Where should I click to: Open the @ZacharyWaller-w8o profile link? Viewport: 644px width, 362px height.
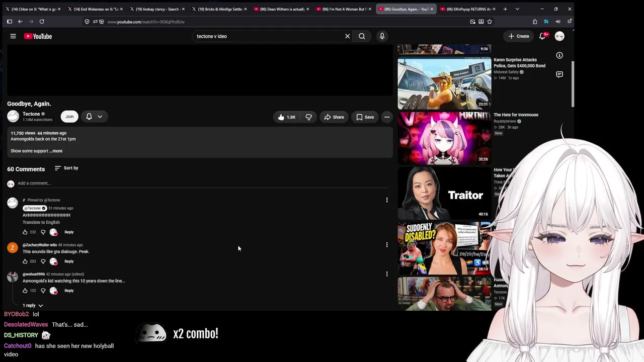click(x=40, y=245)
